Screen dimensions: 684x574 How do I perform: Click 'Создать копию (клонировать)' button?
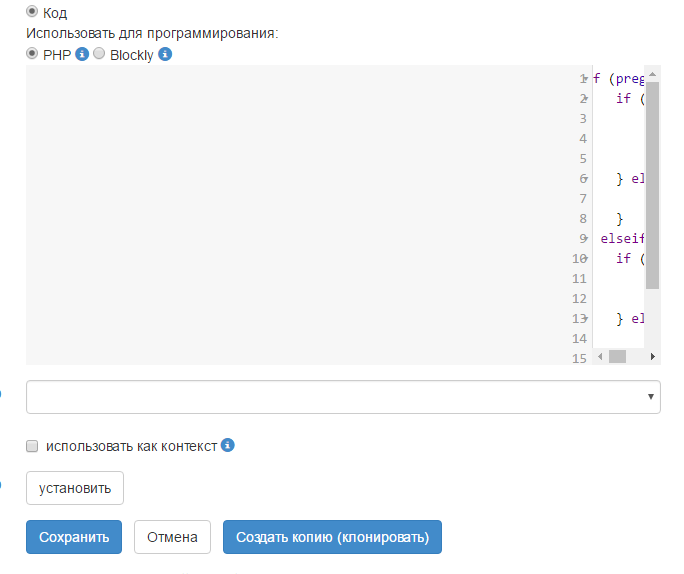tap(332, 537)
